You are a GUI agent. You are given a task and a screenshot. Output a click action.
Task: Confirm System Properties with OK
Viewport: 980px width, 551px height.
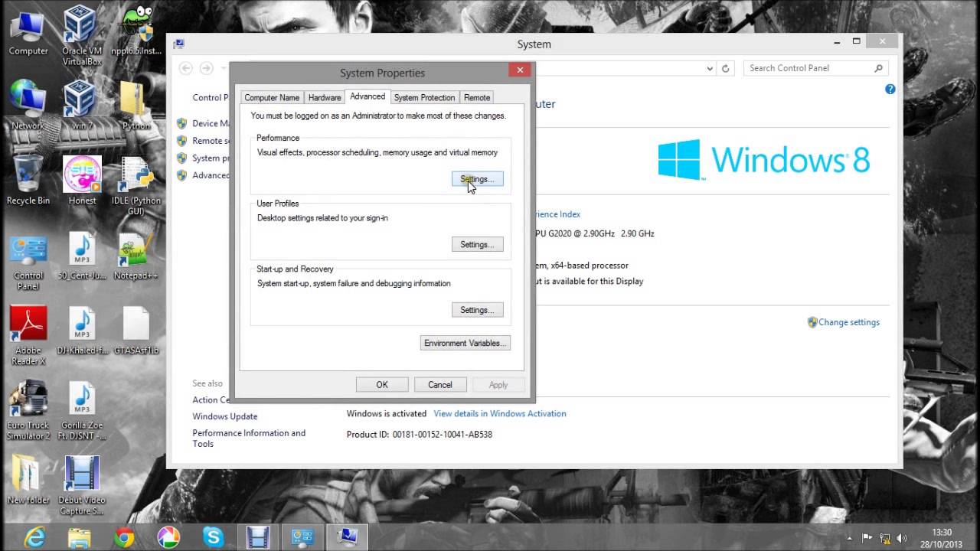tap(382, 385)
